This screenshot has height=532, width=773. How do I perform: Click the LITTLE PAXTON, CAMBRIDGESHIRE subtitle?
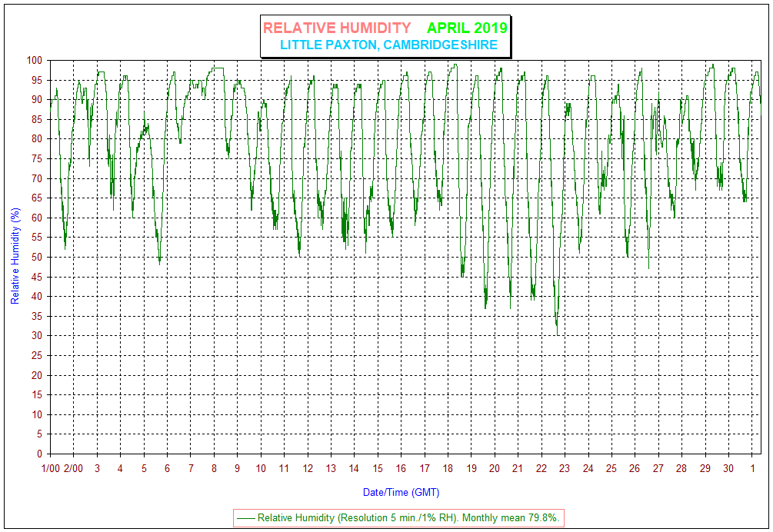click(388, 45)
